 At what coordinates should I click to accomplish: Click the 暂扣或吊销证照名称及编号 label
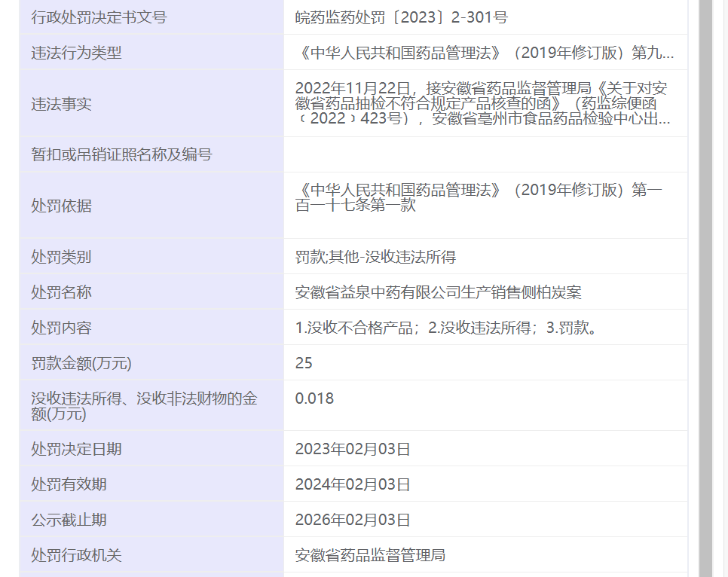(121, 154)
